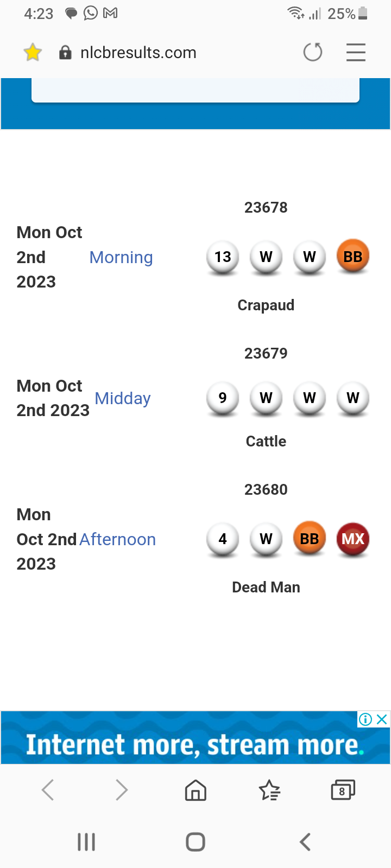
Task: Tap the nlcbresults.com address bar
Action: (138, 53)
